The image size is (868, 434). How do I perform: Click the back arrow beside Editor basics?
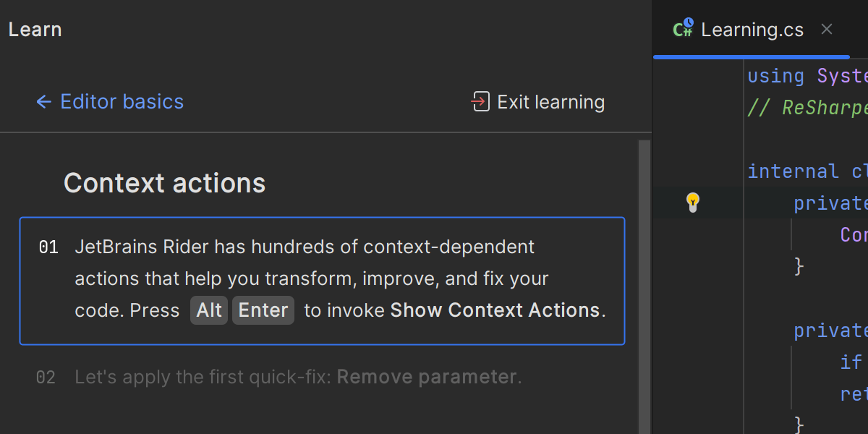[x=43, y=102]
